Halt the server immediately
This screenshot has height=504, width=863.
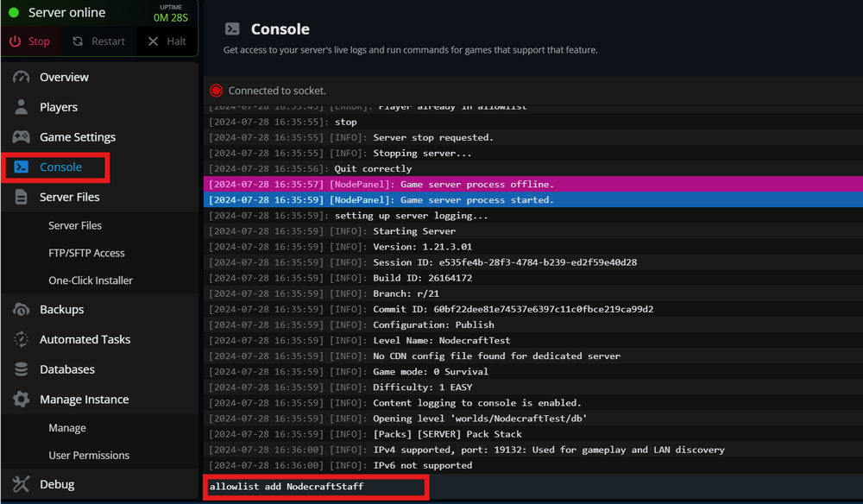coord(166,41)
